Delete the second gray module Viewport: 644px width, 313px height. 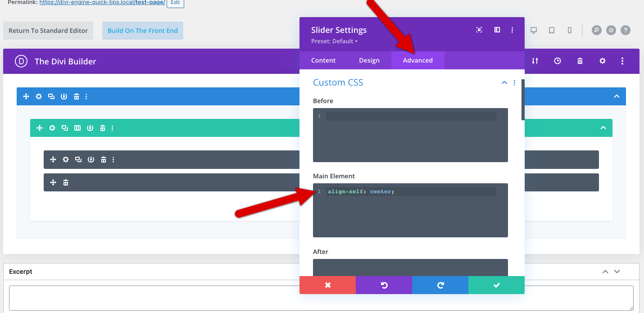click(66, 182)
